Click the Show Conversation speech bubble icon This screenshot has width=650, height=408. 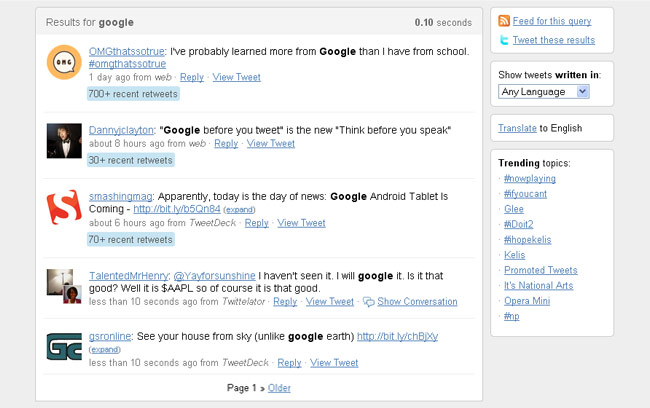tap(369, 302)
